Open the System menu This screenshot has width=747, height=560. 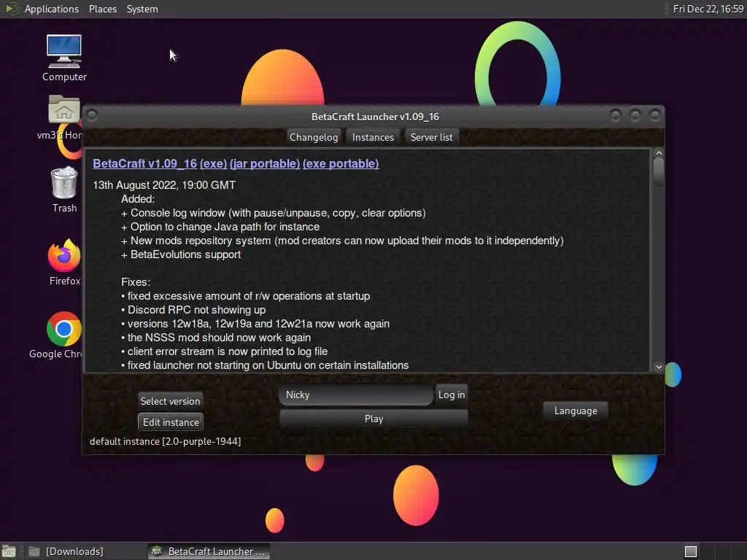tap(142, 9)
